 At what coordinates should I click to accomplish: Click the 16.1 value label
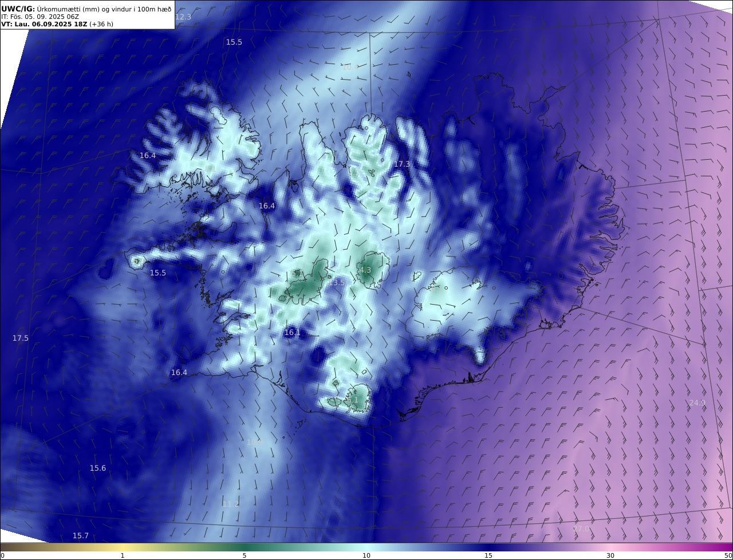[292, 333]
